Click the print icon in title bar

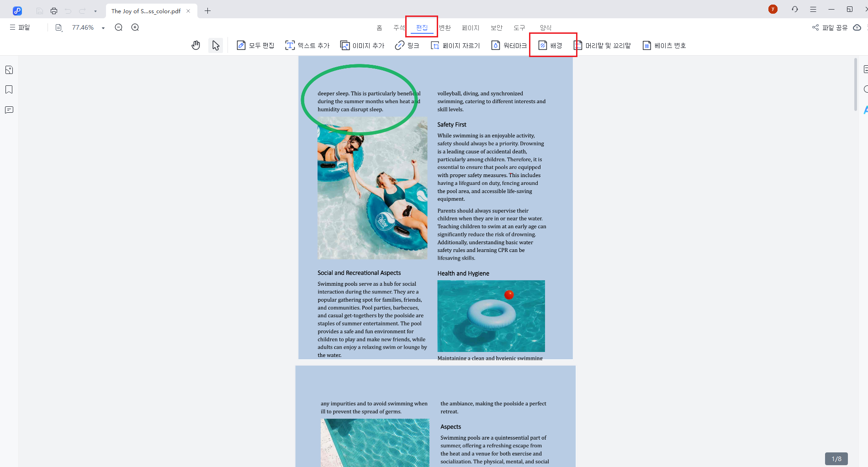pos(54,11)
